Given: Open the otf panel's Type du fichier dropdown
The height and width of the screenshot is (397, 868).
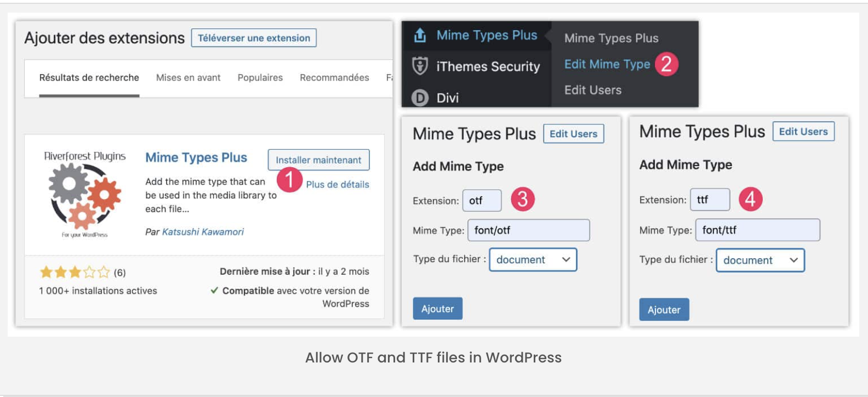Looking at the screenshot, I should 533,259.
